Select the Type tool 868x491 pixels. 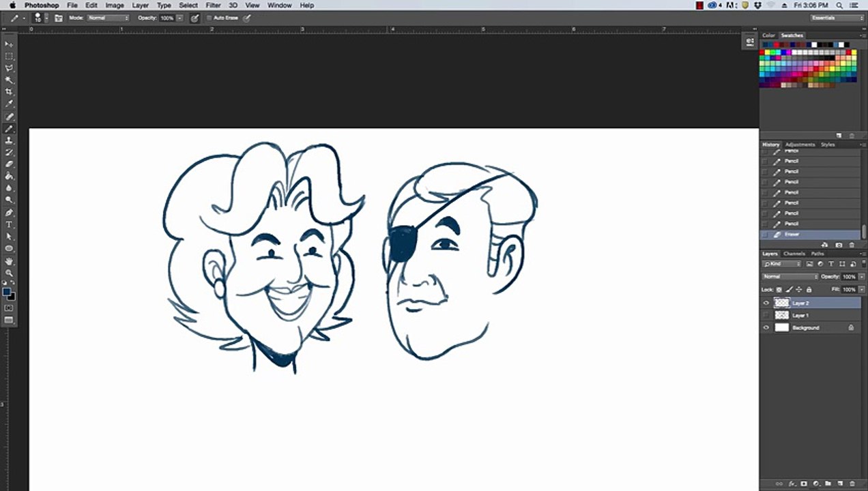point(10,224)
